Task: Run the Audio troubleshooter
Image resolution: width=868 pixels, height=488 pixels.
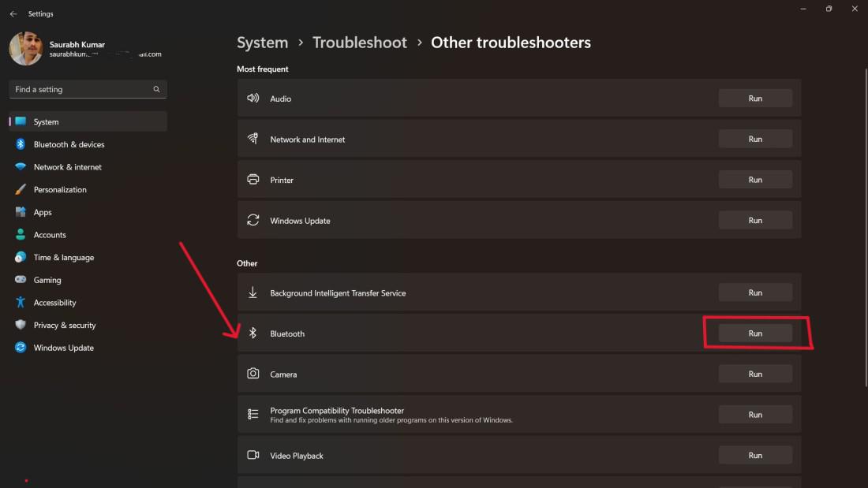Action: [x=754, y=99]
